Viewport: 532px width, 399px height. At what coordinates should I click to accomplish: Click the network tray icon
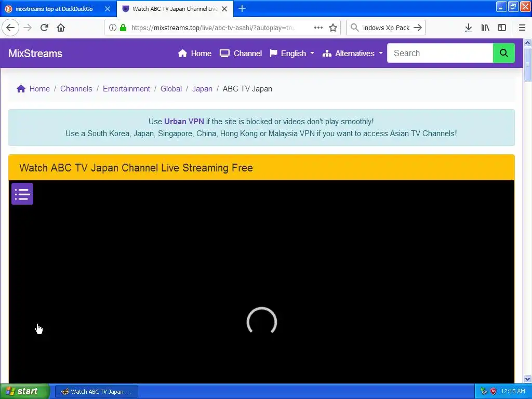pos(484,391)
